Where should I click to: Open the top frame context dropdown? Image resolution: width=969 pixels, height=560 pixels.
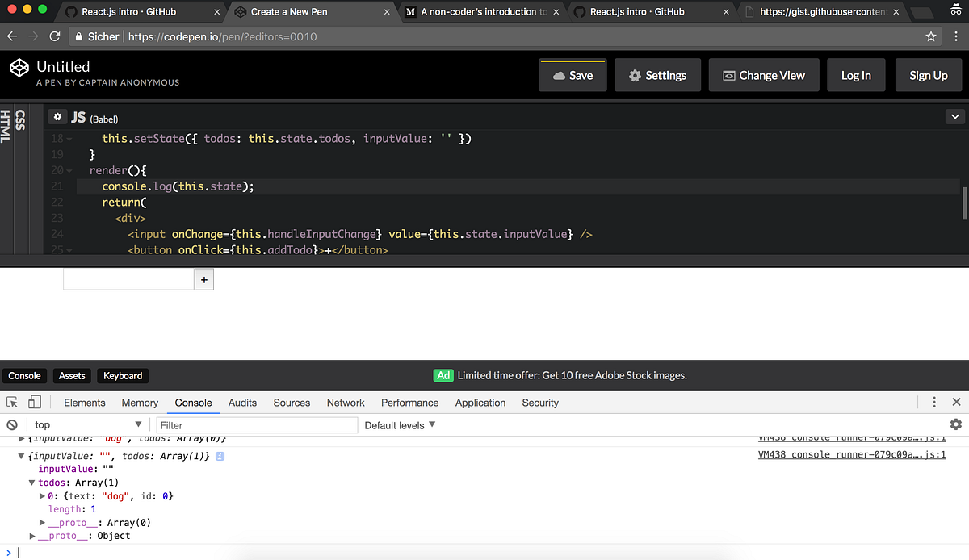[x=89, y=424]
